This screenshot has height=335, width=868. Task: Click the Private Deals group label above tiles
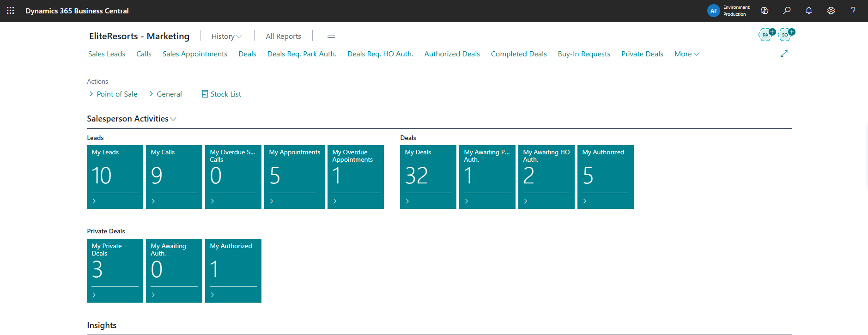click(106, 231)
